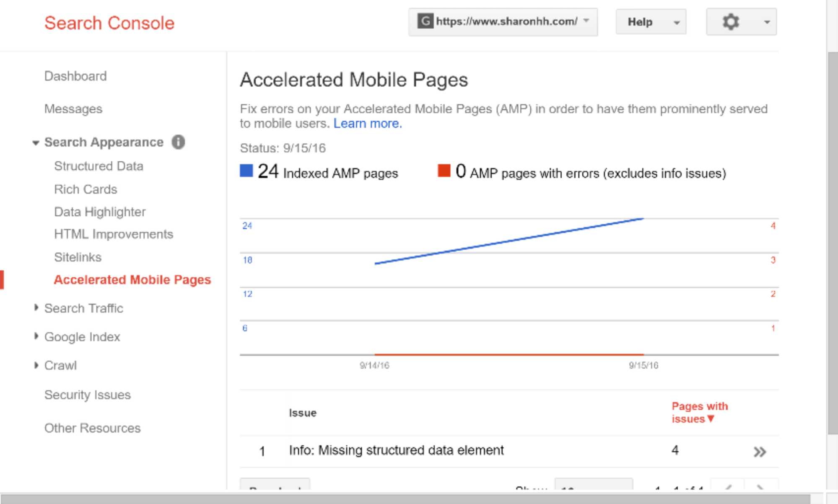Viewport: 838px width, 504px height.
Task: Click the Search Console logo link
Action: point(109,23)
